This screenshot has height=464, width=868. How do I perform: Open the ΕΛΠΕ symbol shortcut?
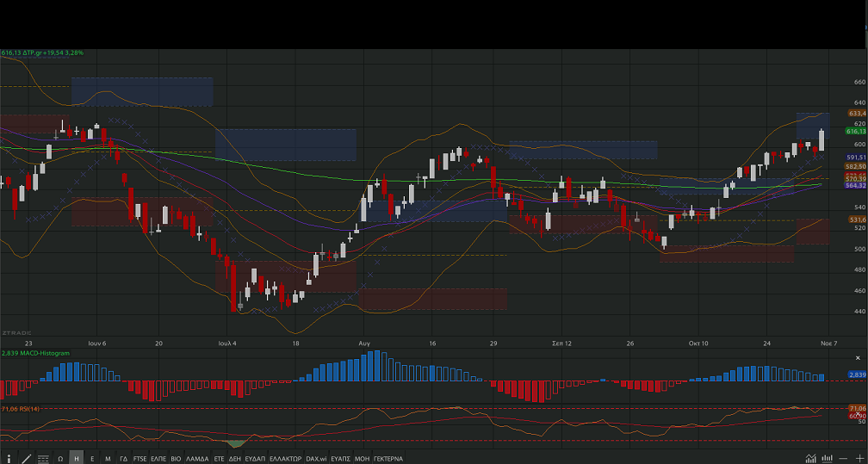[x=158, y=459]
